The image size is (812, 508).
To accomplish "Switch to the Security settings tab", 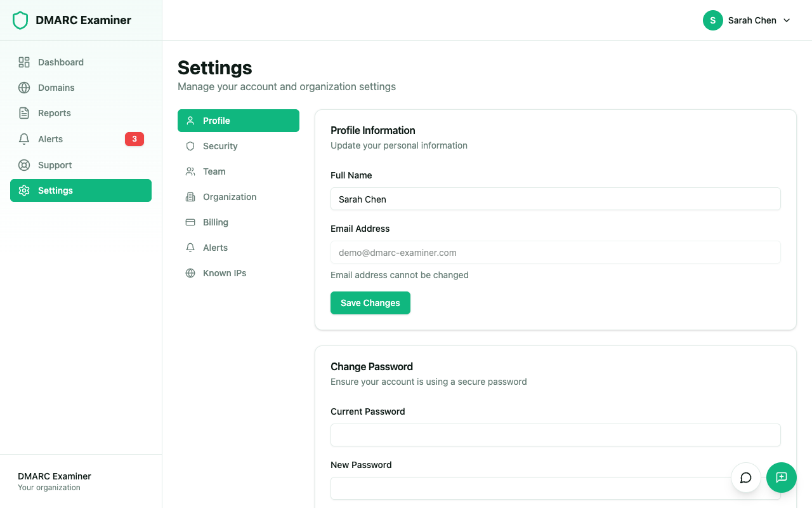I will pyautogui.click(x=239, y=146).
